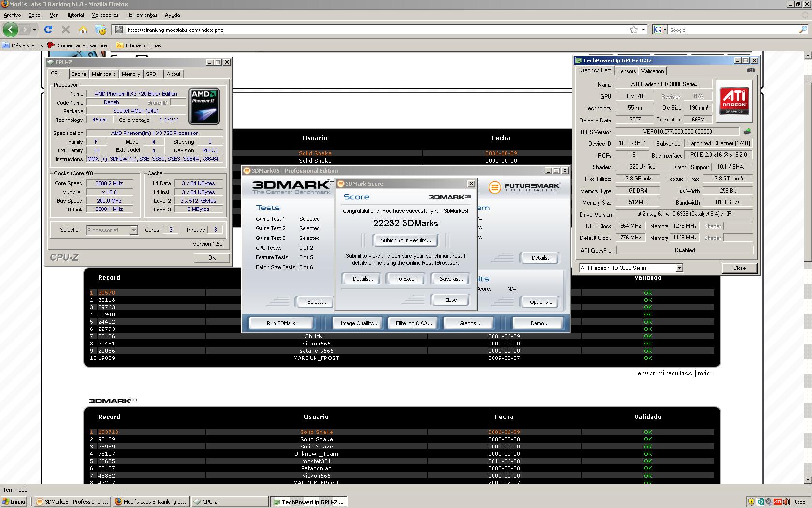Click the page identity icon in address bar
Screen dimensions: 812x508
[x=118, y=30]
